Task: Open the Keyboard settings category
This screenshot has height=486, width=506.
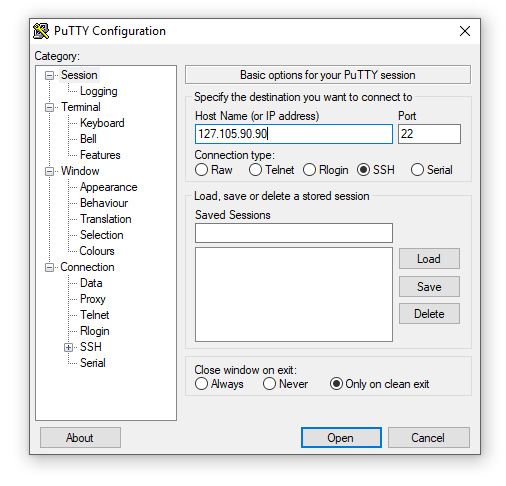Action: pos(102,123)
